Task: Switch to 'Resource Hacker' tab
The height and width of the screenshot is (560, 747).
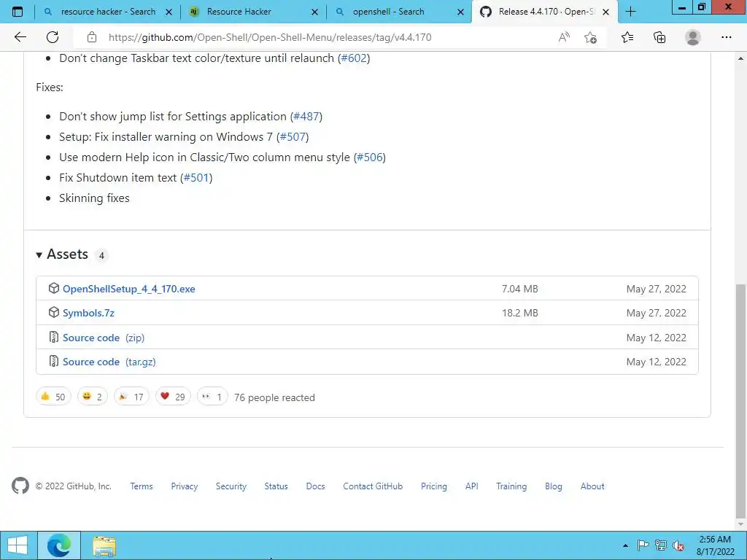Action: coord(253,12)
